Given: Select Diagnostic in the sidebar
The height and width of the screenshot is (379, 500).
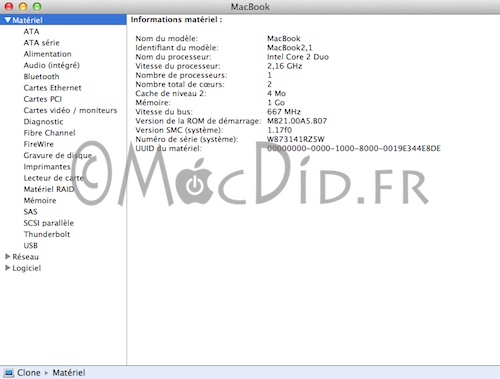Looking at the screenshot, I should coord(43,122).
